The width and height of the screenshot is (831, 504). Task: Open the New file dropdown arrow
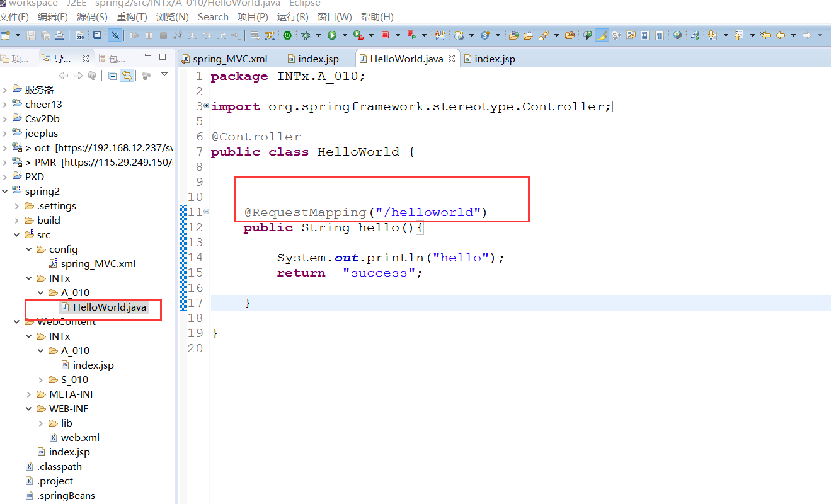pyautogui.click(x=18, y=35)
